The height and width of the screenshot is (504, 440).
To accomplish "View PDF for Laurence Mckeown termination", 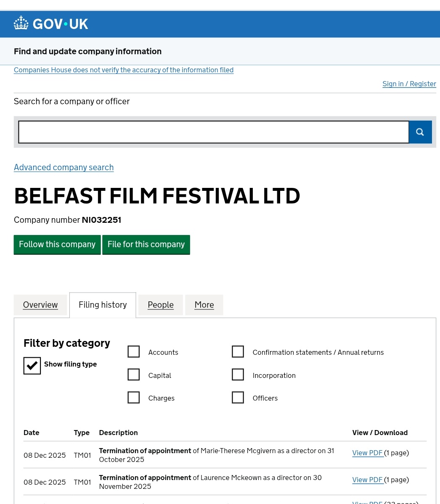I will (x=367, y=480).
